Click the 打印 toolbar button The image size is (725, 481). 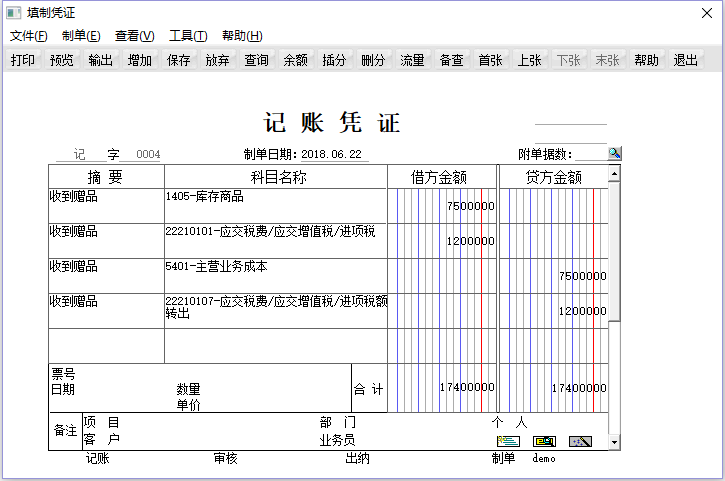tap(23, 60)
